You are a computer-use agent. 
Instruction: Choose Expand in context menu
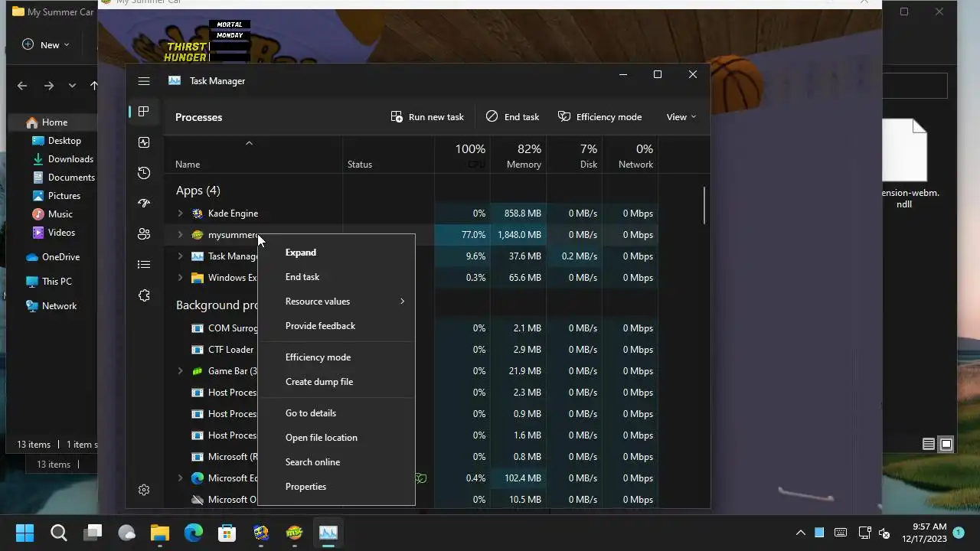tap(337, 253)
